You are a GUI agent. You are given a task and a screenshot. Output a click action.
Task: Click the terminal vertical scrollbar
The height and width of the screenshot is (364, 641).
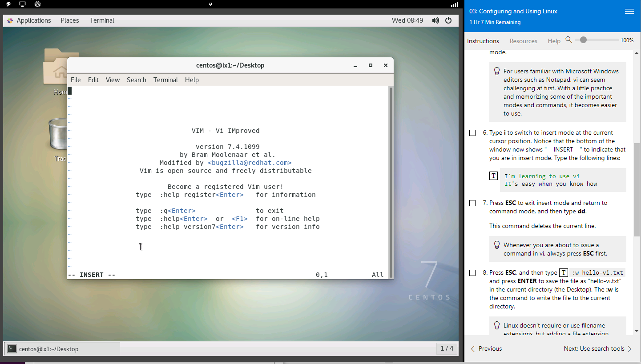(391, 182)
